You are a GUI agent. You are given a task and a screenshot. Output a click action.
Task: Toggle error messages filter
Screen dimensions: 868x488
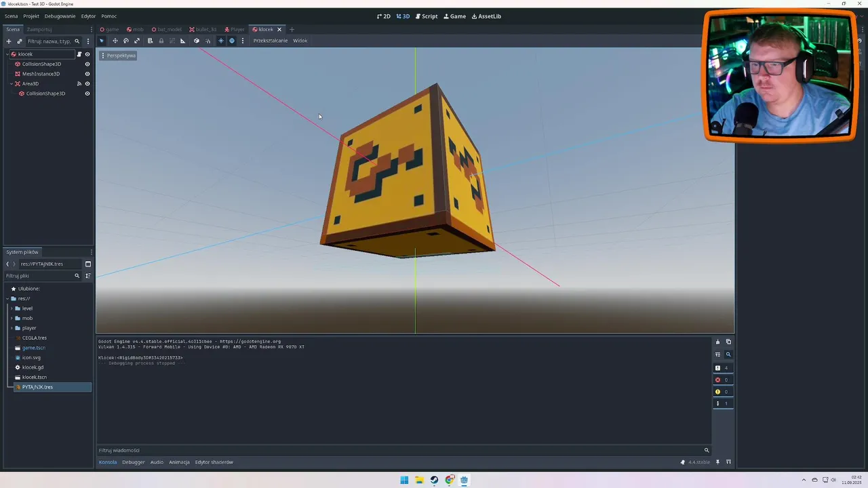point(723,380)
